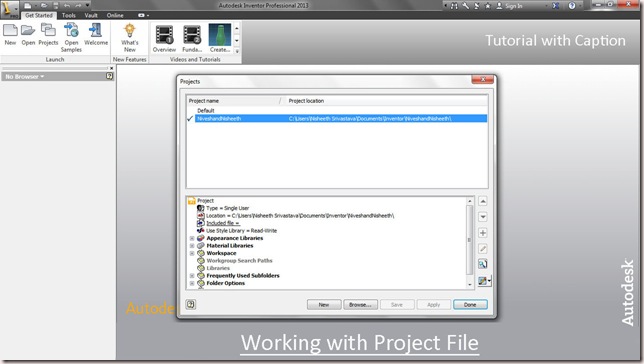Click the pencil edit button
Screen dimensions: 644x364
[x=483, y=249]
